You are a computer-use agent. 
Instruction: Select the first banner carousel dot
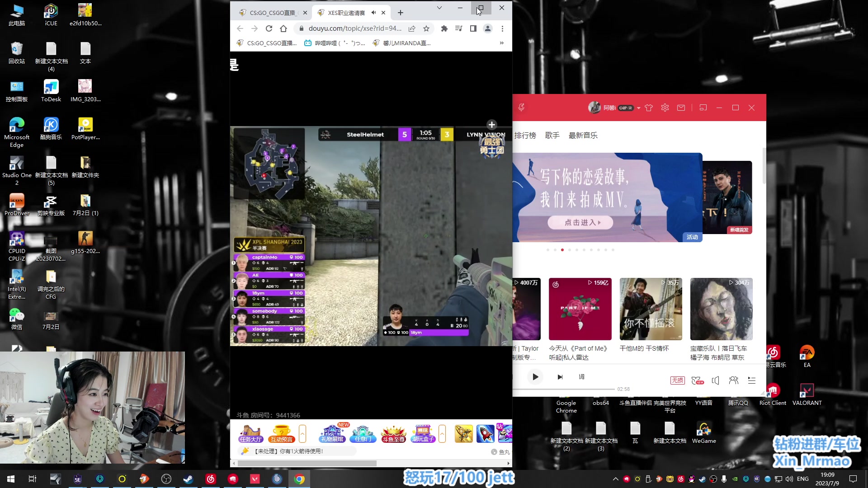click(x=548, y=250)
